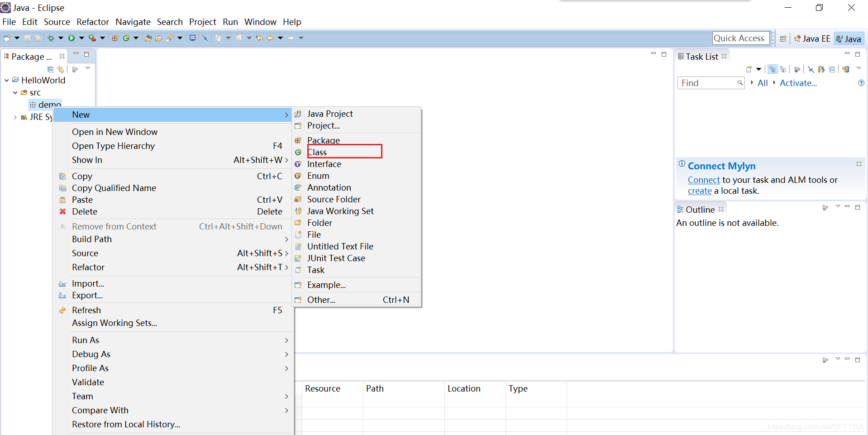Close the Connect Mylyn notification
This screenshot has height=435, width=868.
coord(859,164)
